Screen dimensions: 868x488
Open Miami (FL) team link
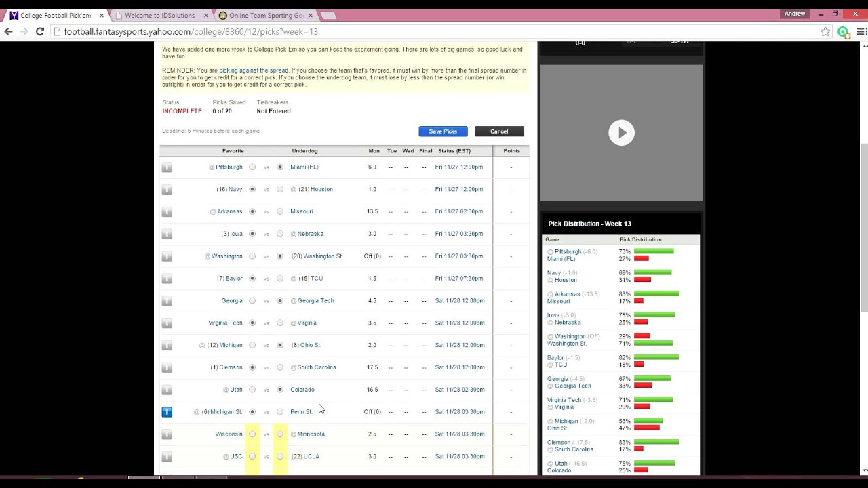(304, 167)
